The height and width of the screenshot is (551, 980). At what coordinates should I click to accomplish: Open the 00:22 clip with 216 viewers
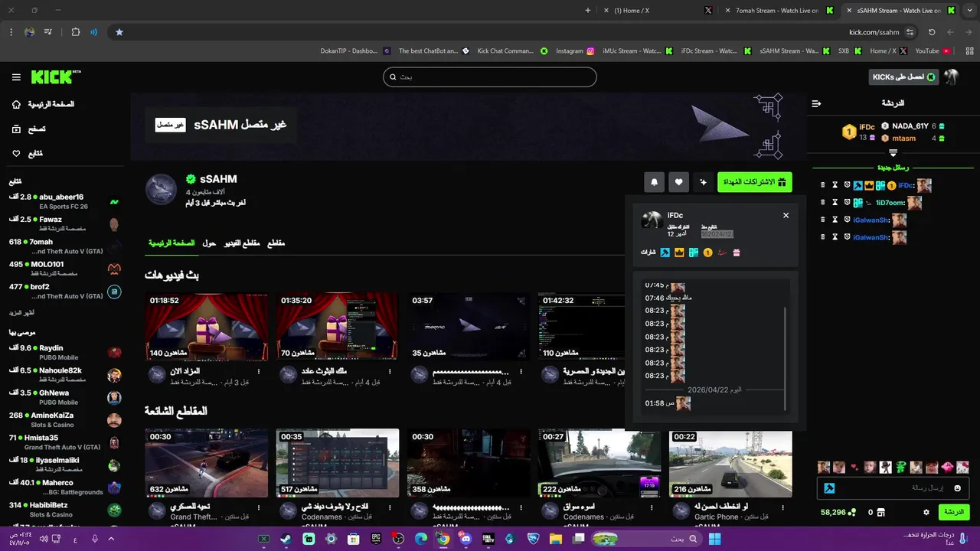pos(730,463)
